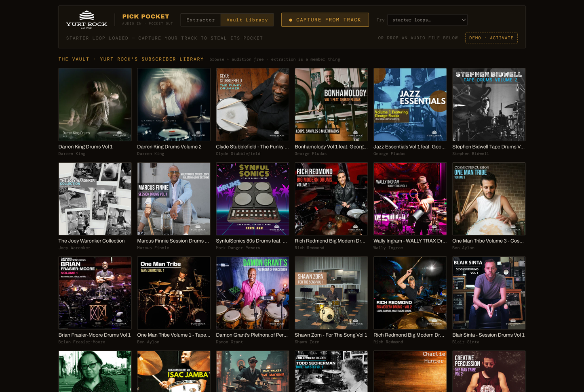Click "THE VAULT · YURT ROCK'S SUBSCRIBER LIBRARY" heading
584x392 pixels.
pos(131,59)
